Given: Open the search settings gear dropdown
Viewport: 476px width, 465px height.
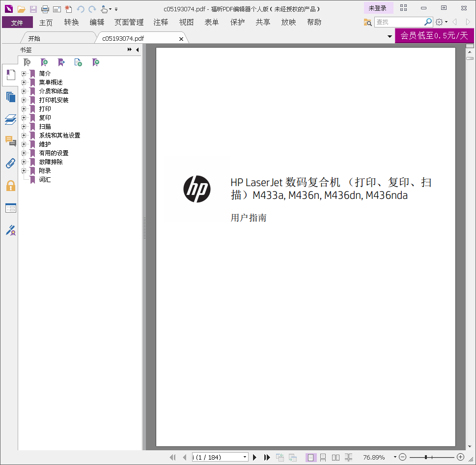Looking at the screenshot, I should pyautogui.click(x=442, y=22).
